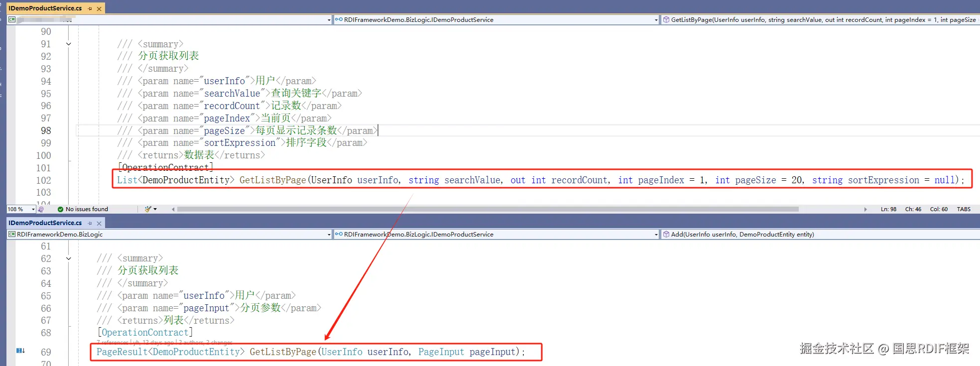Viewport: 980px width, 366px height.
Task: Click C# project icon in bottom navigation bar
Action: pyautogui.click(x=12, y=235)
